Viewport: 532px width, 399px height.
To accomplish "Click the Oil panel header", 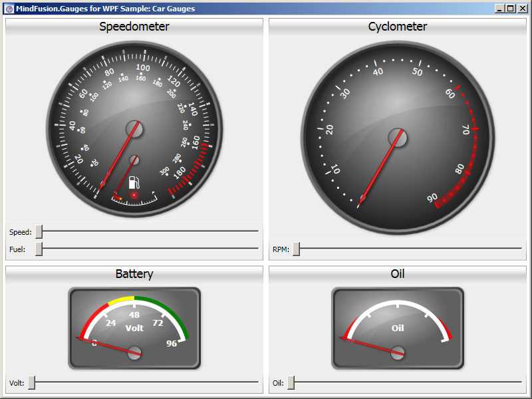I will pyautogui.click(x=398, y=274).
